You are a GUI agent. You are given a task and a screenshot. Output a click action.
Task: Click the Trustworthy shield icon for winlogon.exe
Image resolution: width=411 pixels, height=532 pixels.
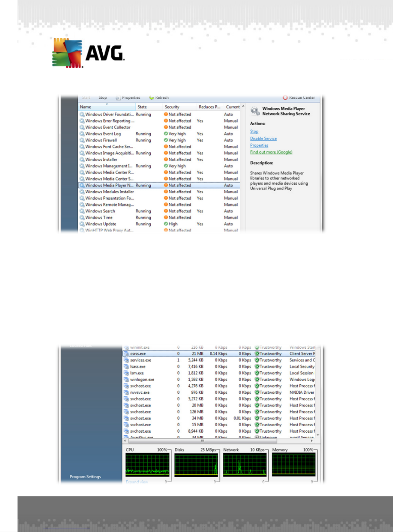tap(257, 380)
